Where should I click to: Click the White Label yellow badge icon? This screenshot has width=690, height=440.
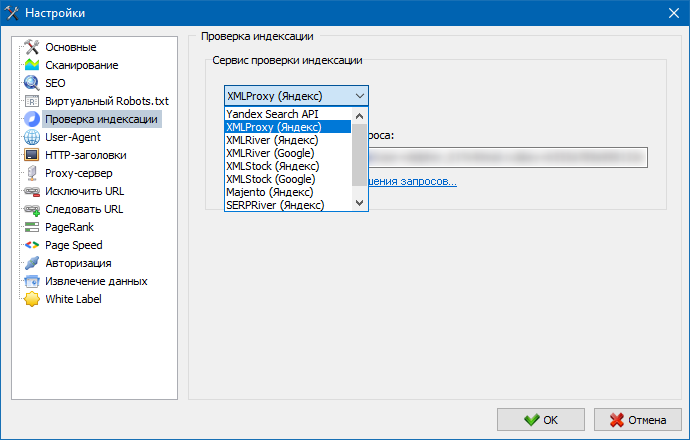[x=32, y=299]
